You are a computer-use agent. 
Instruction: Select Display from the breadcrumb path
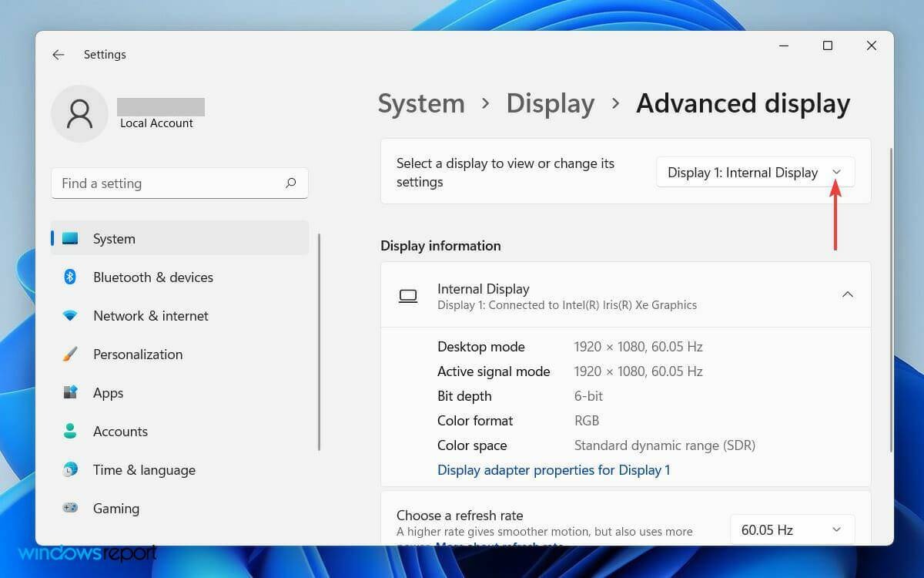coord(550,103)
